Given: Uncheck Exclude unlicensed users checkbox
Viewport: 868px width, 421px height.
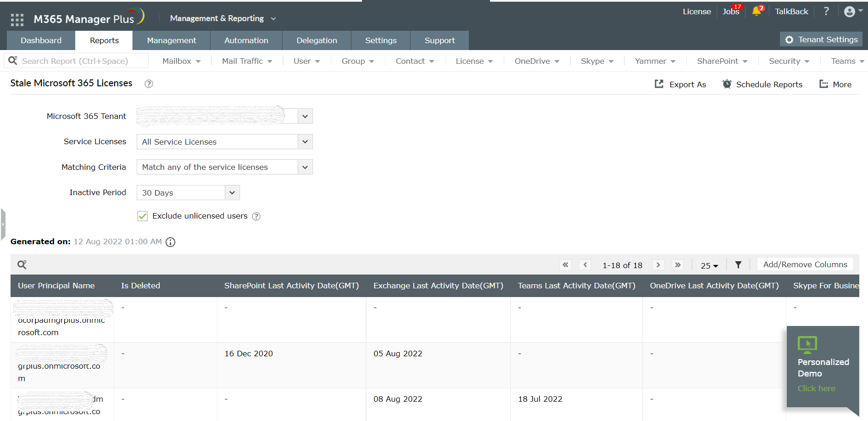Looking at the screenshot, I should 143,216.
